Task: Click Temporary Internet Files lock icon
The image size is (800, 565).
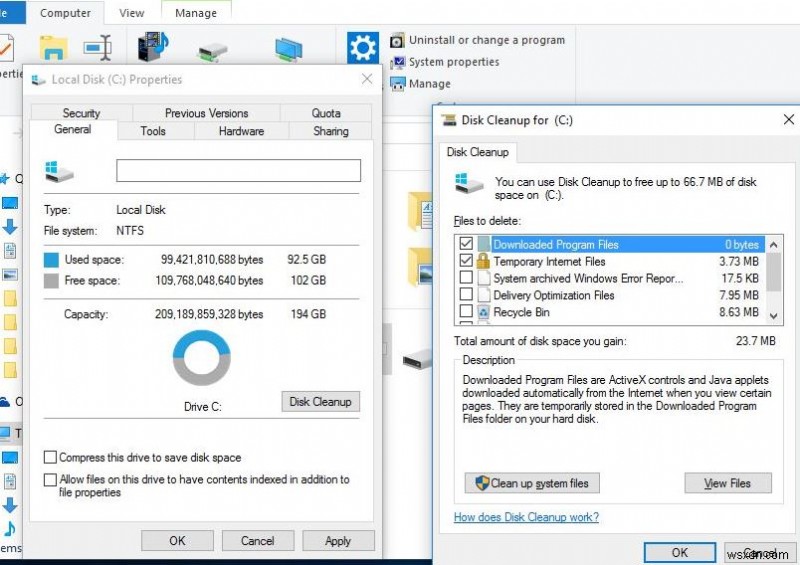Action: [x=483, y=261]
